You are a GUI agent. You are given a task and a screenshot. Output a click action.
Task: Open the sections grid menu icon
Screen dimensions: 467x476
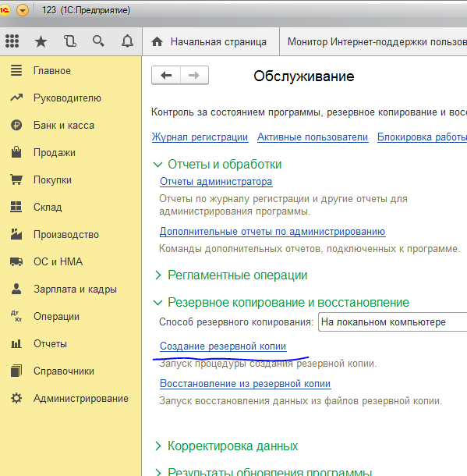point(12,41)
